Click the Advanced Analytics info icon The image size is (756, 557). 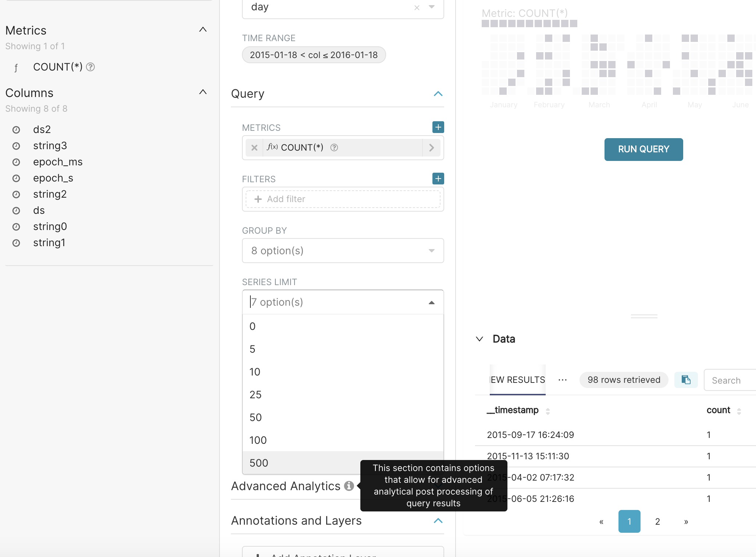(349, 486)
